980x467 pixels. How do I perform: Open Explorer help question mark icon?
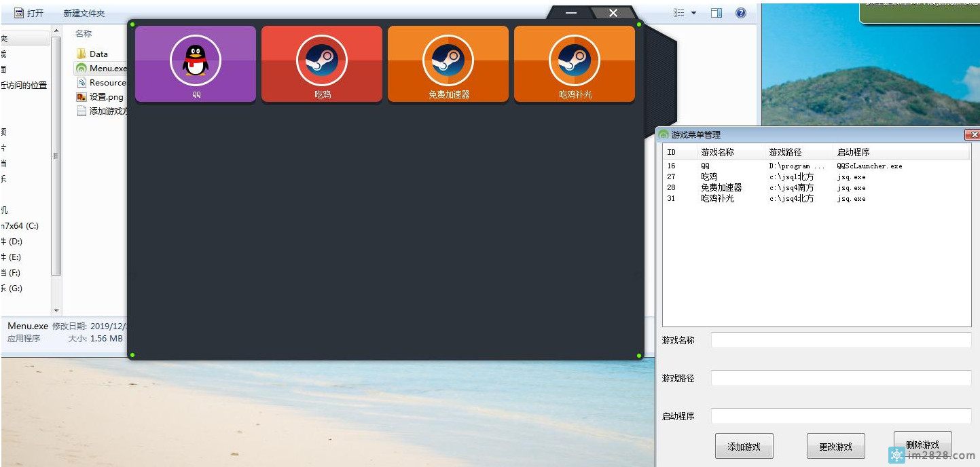coord(741,13)
